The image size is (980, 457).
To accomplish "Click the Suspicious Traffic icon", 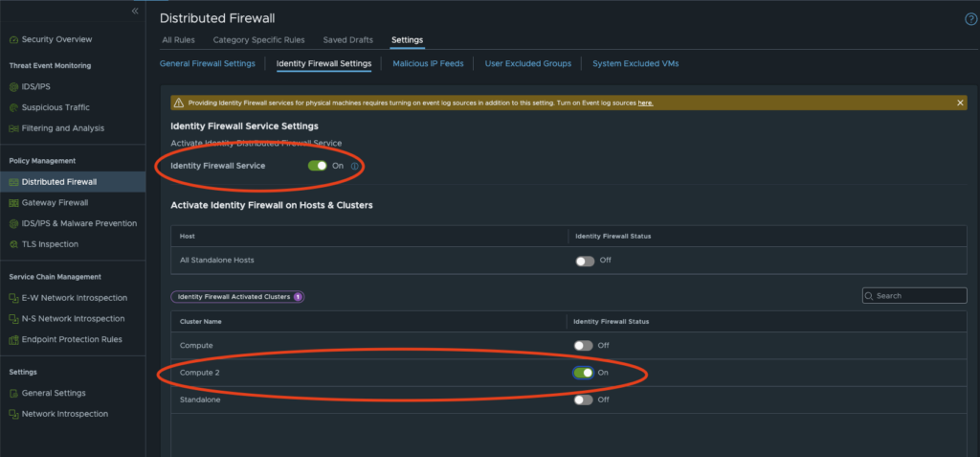I will 13,107.
